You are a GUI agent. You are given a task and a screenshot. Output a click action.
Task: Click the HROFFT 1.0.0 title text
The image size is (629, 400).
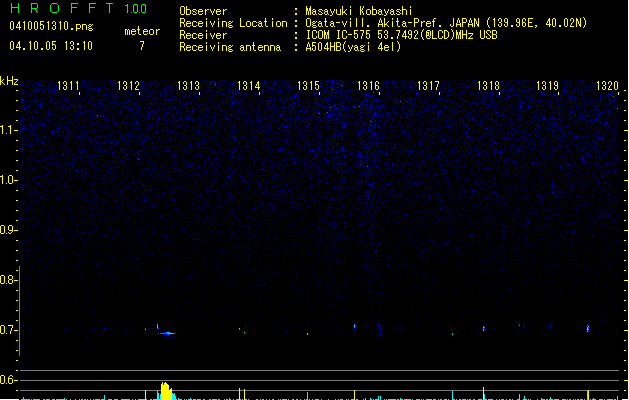(x=79, y=8)
